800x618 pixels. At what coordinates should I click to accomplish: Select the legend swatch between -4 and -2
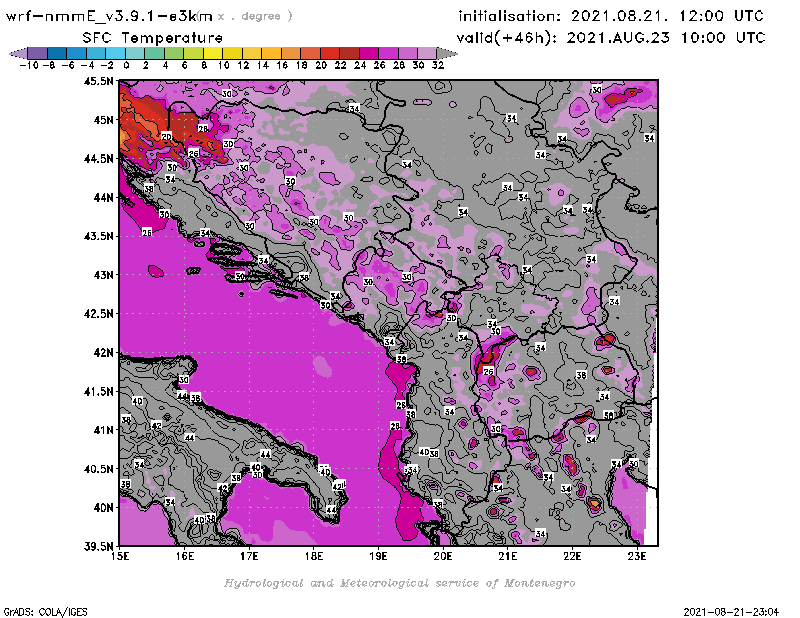coord(95,53)
